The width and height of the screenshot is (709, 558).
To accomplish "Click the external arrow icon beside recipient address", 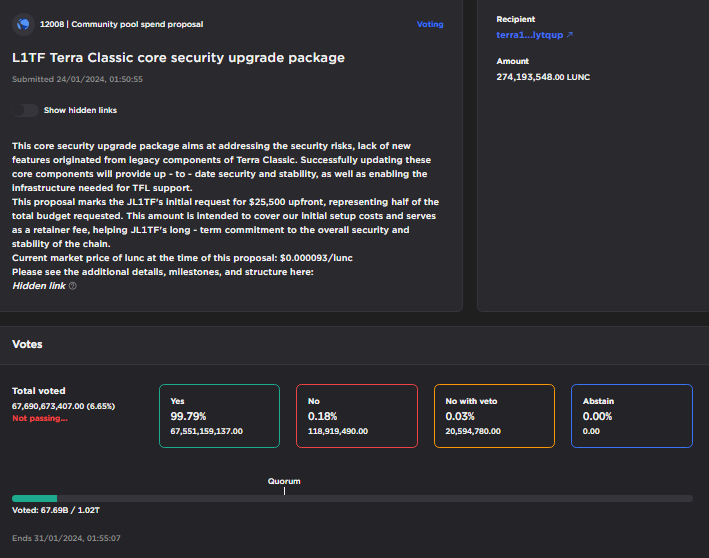I will pyautogui.click(x=570, y=34).
